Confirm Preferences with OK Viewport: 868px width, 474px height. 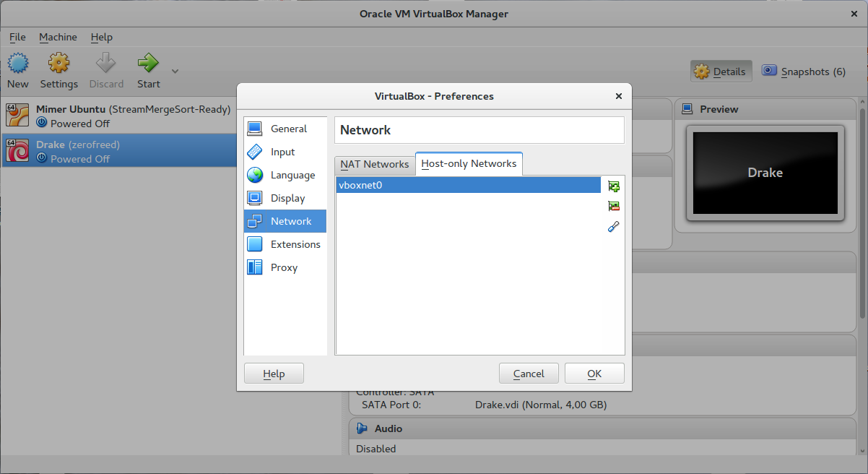coord(594,374)
